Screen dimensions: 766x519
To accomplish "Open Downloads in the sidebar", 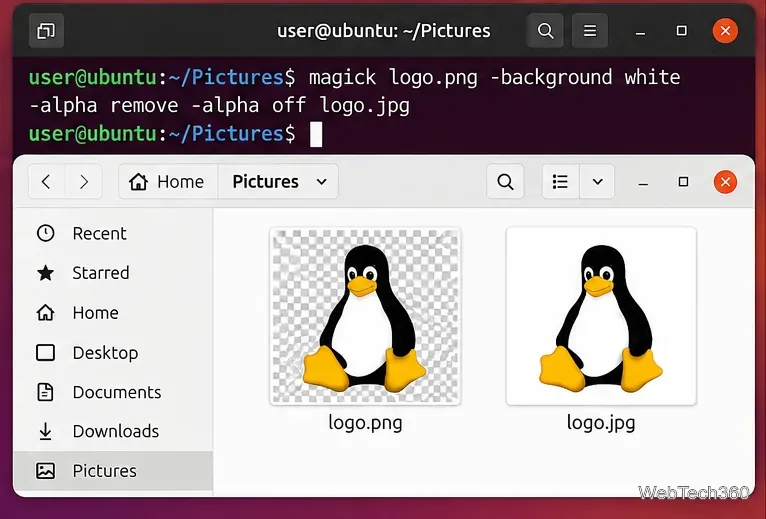I will click(x=114, y=431).
